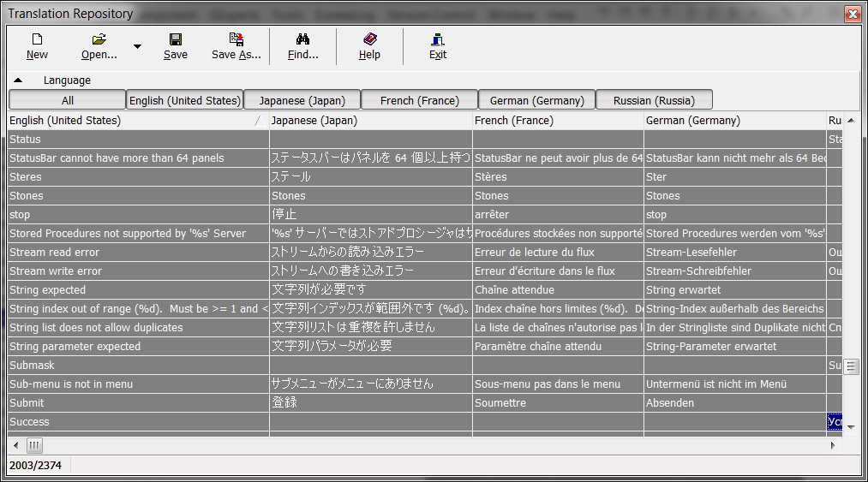Select the 'Stères' French cell
The height and width of the screenshot is (482, 868).
click(x=558, y=177)
